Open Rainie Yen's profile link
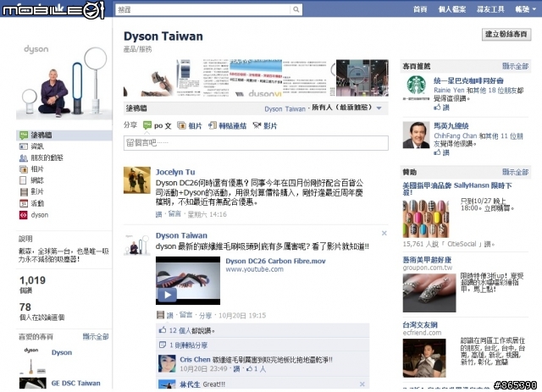Image resolution: width=542 pixels, height=392 pixels. [x=449, y=91]
